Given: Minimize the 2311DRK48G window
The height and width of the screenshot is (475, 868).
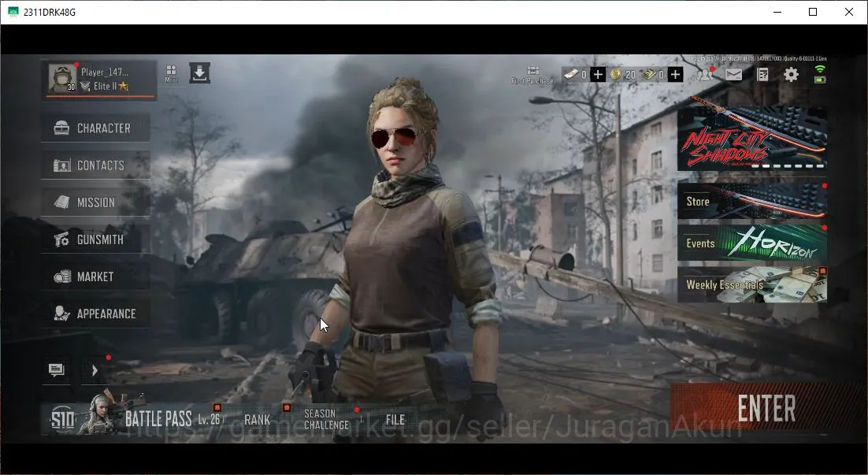Looking at the screenshot, I should click(777, 12).
